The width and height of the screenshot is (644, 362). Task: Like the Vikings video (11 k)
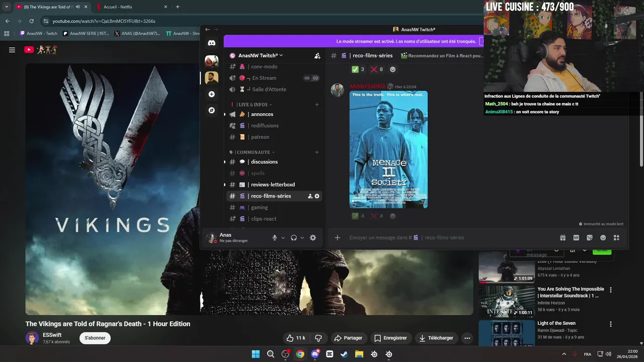click(296, 338)
